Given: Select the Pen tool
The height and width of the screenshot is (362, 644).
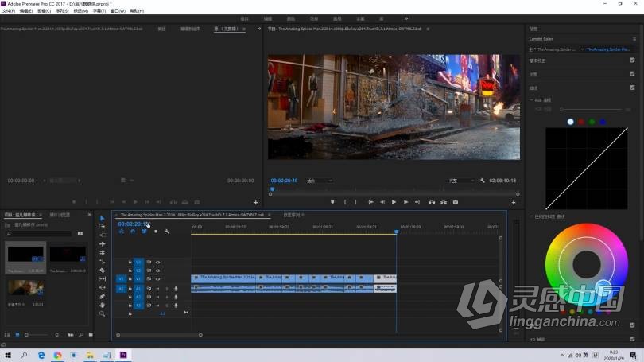Looking at the screenshot, I should coord(103,296).
